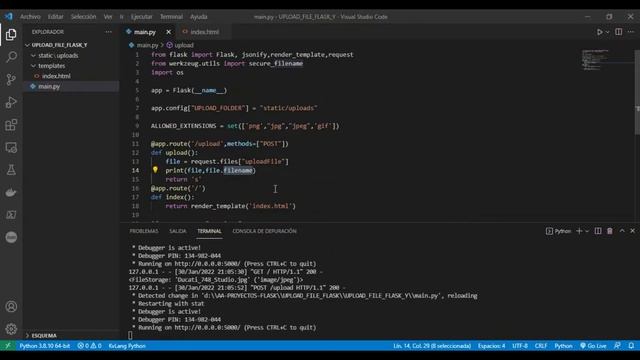
Task: Open the Run and Debug view
Action: coord(11,102)
